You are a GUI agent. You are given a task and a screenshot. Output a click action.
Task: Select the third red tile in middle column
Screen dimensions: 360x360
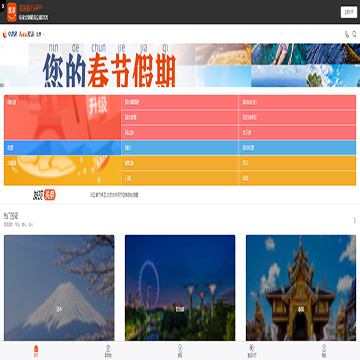coord(180,133)
